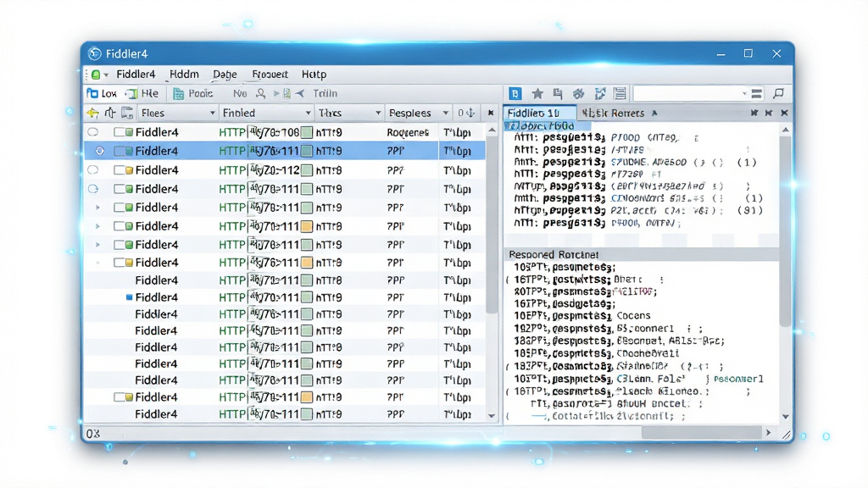Click the copy icon left of Floes header
This screenshot has height=488, width=868.
[x=127, y=113]
